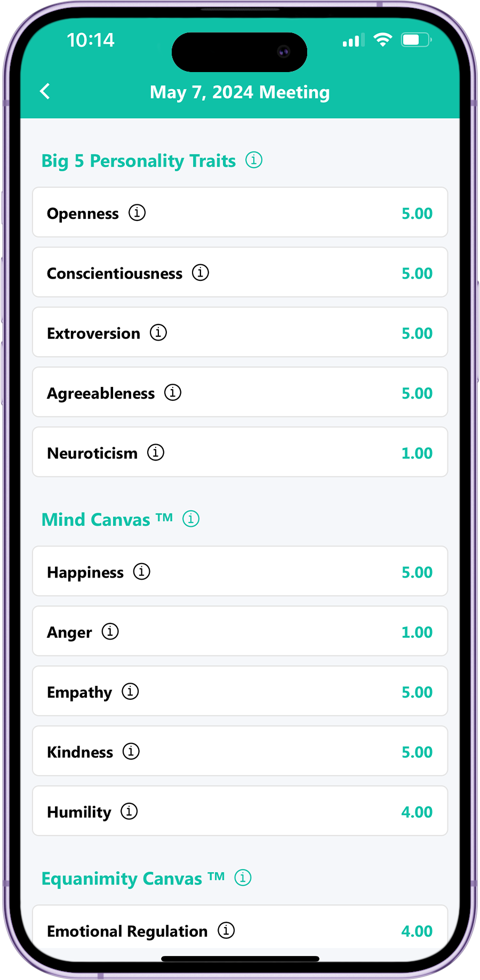Viewport: 480px width, 980px height.
Task: Tap info icon next to Mind Canvas
Action: pyautogui.click(x=191, y=518)
